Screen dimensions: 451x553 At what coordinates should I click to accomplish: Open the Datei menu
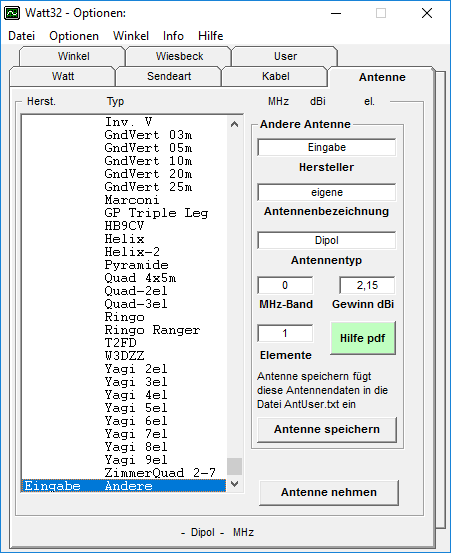(x=22, y=36)
